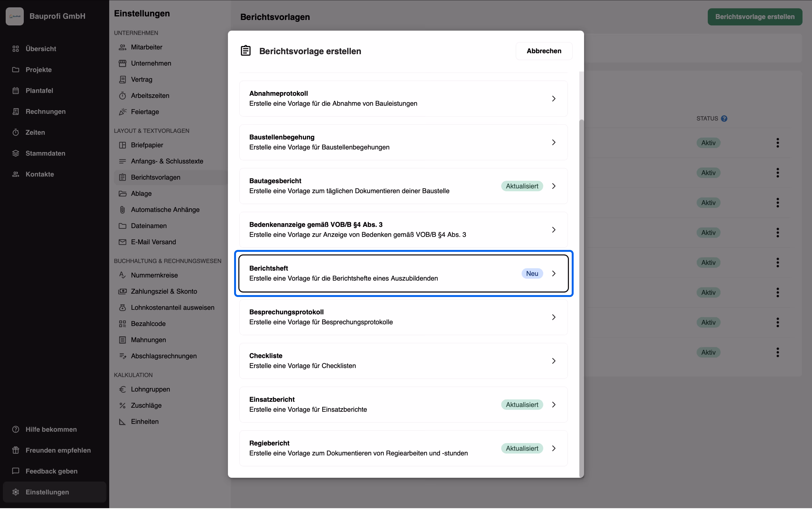Go to Projekte in main sidebar
Viewport: 812px width, 526px height.
[x=39, y=70]
